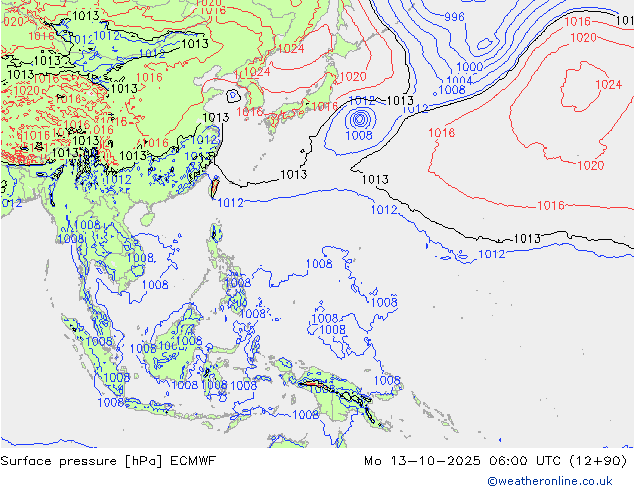Click the concentric-ring cyclone center south of Japan
Image resolution: width=634 pixels, height=490 pixels.
359,119
